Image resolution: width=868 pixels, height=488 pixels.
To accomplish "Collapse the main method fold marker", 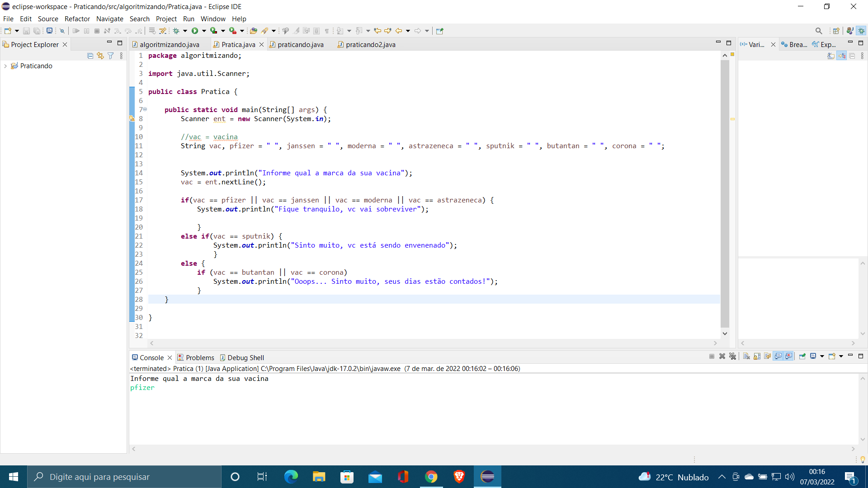I will [145, 109].
